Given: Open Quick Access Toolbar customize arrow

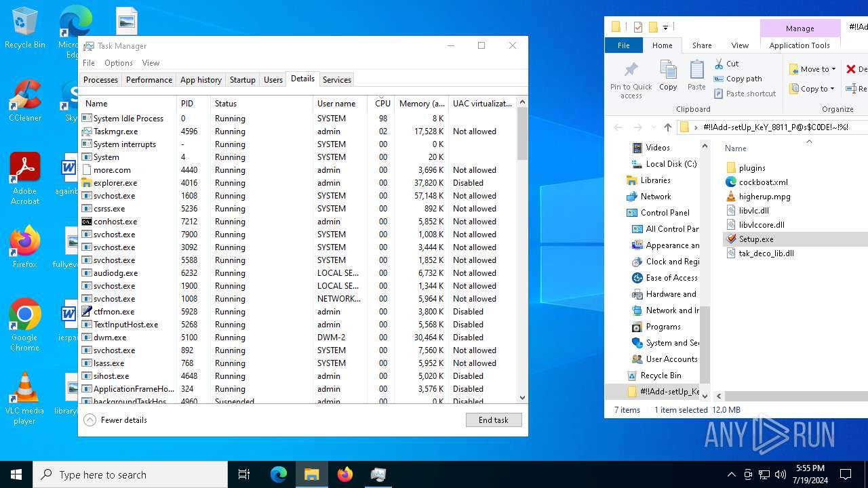Looking at the screenshot, I should click(x=666, y=28).
